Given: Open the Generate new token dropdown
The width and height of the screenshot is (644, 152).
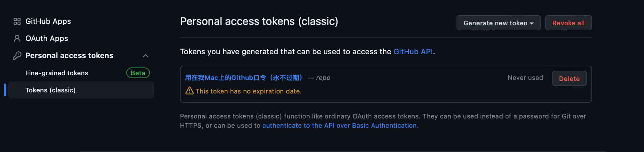Looking at the screenshot, I should [x=498, y=23].
